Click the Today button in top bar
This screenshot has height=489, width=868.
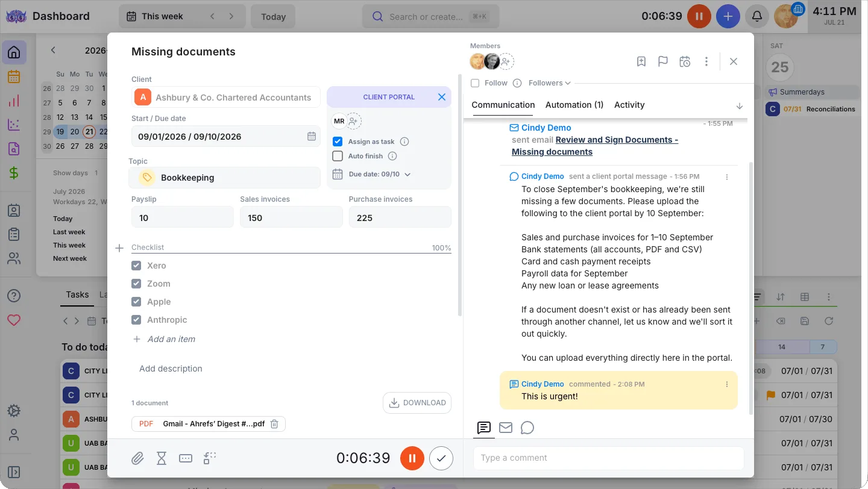pos(273,16)
